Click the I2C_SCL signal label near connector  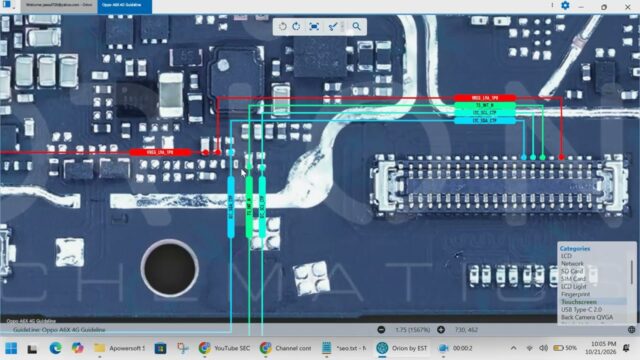coord(485,113)
